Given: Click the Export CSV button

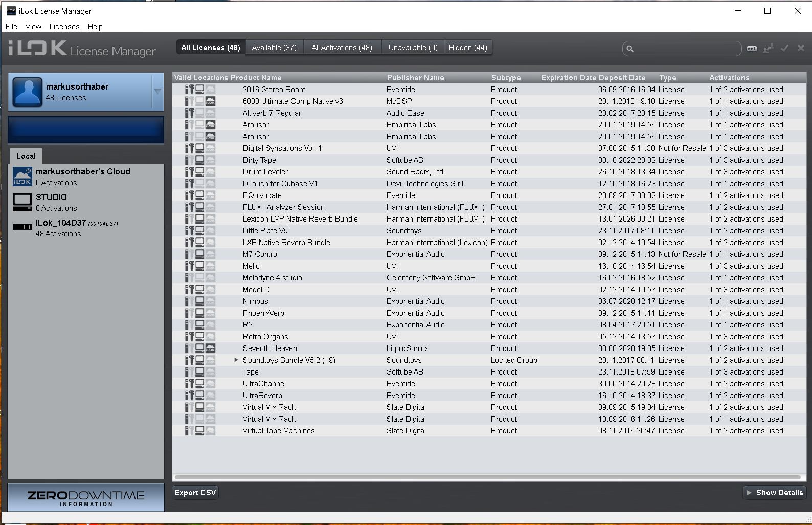Looking at the screenshot, I should click(195, 493).
